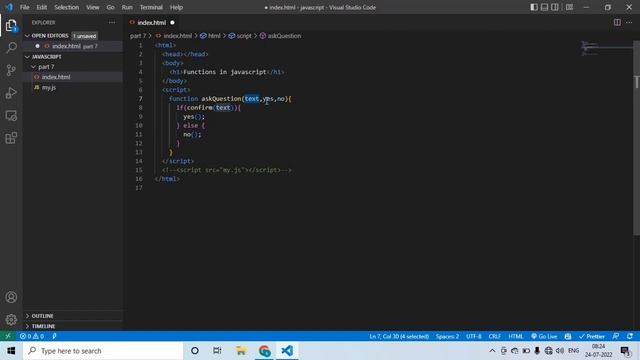The height and width of the screenshot is (360, 640).
Task: Open notifications bell in status bar
Action: 630,336
